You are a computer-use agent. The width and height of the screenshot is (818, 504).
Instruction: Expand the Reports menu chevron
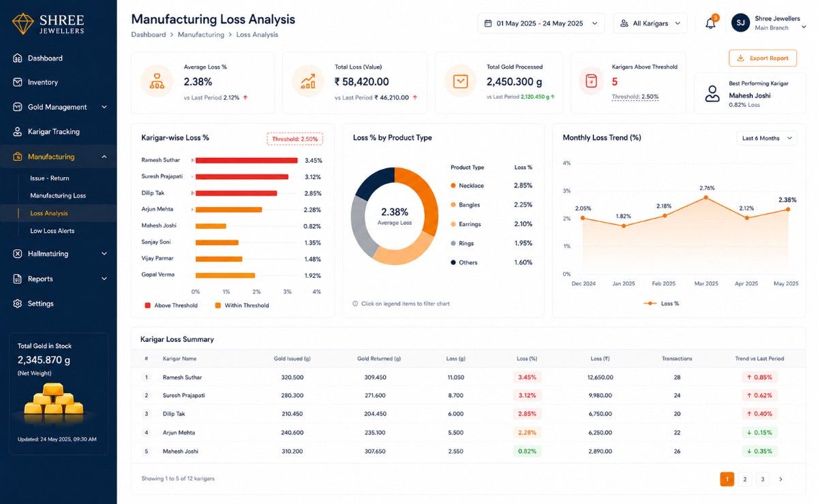pos(104,279)
